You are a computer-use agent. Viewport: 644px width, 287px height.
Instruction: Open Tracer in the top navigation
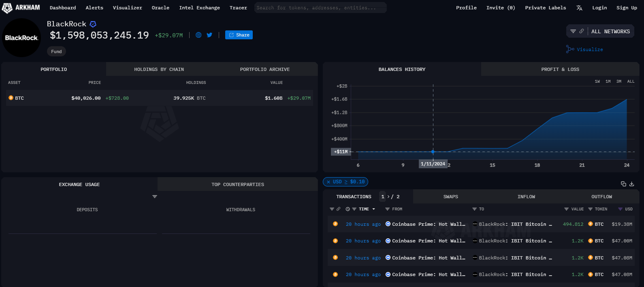tap(238, 8)
